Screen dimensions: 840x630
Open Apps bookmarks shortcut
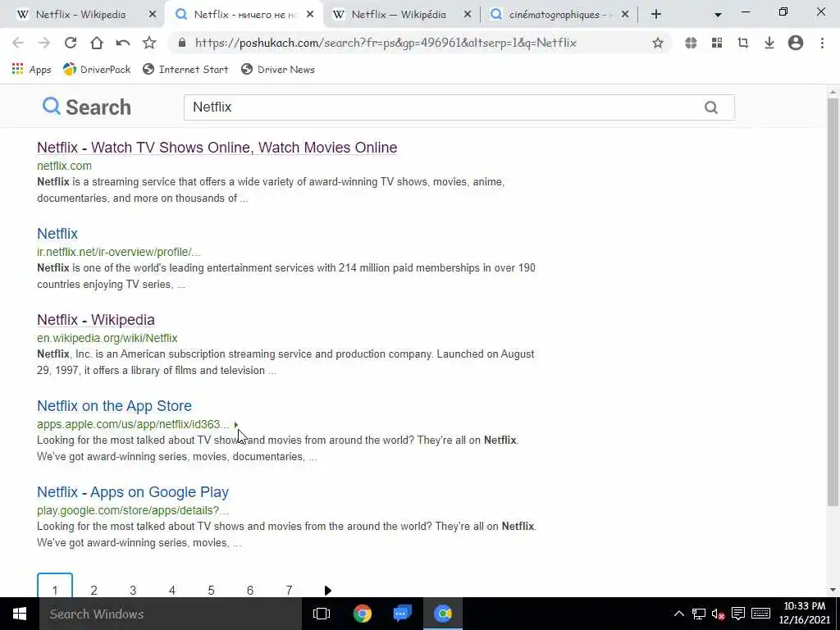tap(32, 69)
